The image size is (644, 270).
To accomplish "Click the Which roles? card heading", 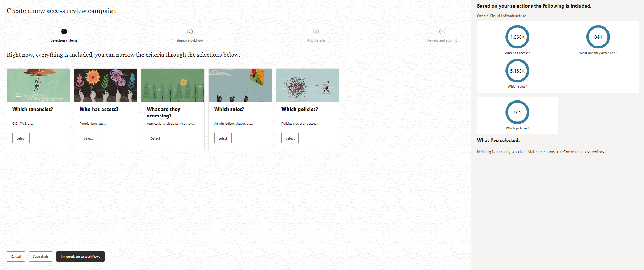I will pos(229,109).
